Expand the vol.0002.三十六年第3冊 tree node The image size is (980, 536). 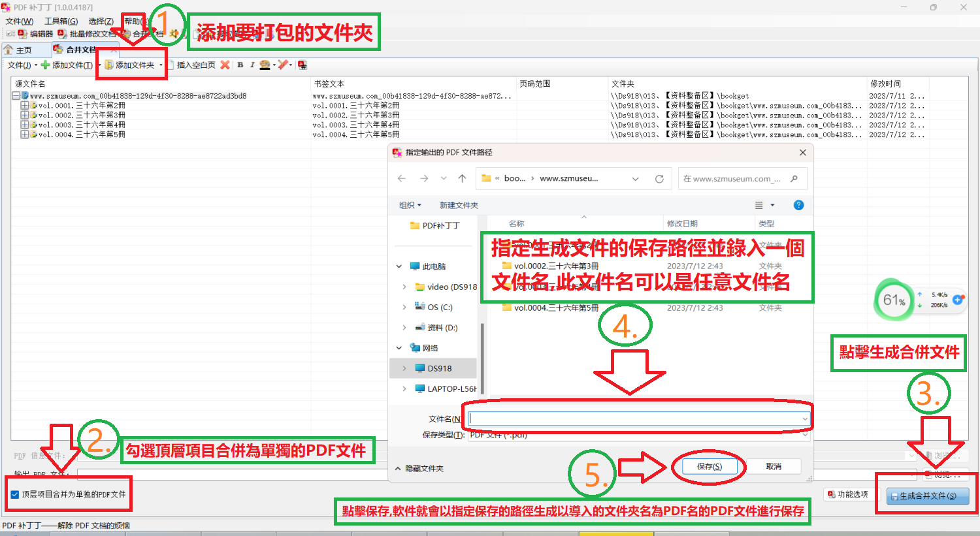(24, 115)
